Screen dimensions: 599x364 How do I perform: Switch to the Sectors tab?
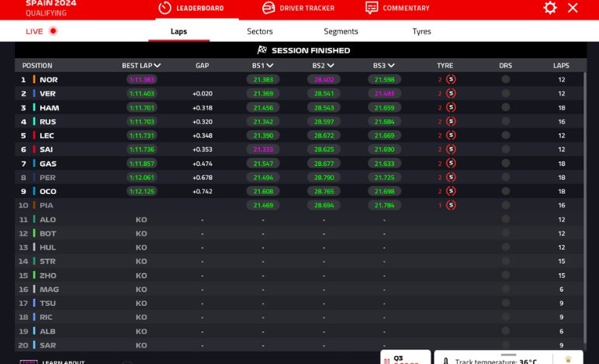click(260, 32)
